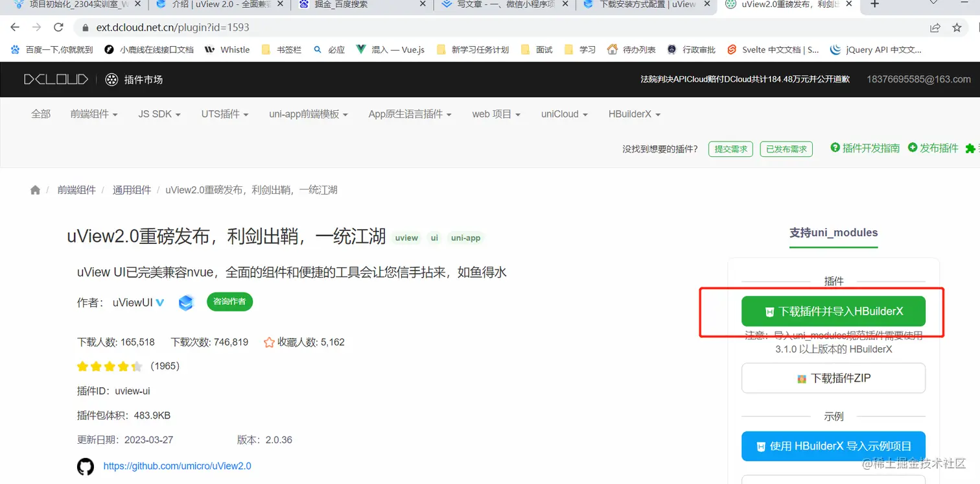Click the browser forward arrow
This screenshot has height=484, width=980.
(x=37, y=27)
